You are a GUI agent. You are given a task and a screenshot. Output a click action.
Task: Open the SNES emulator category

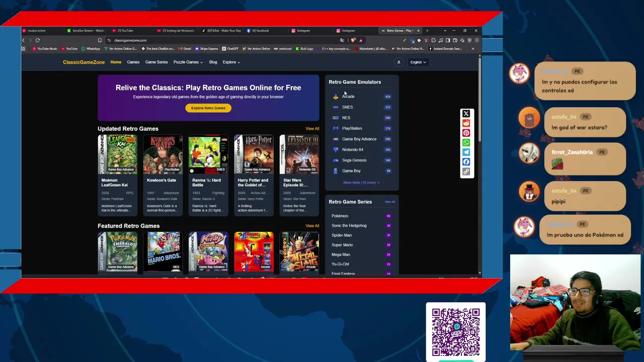(362, 107)
